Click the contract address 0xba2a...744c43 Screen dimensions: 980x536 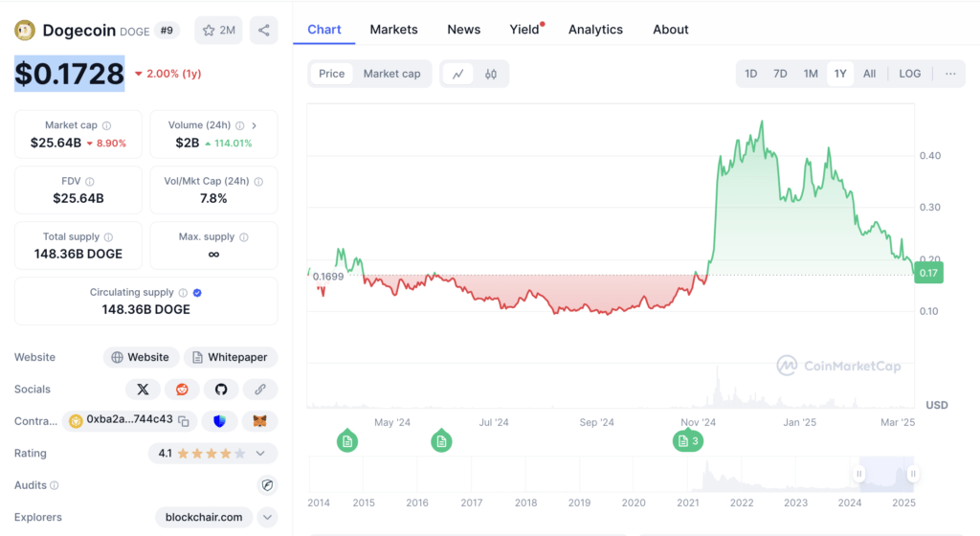click(129, 419)
